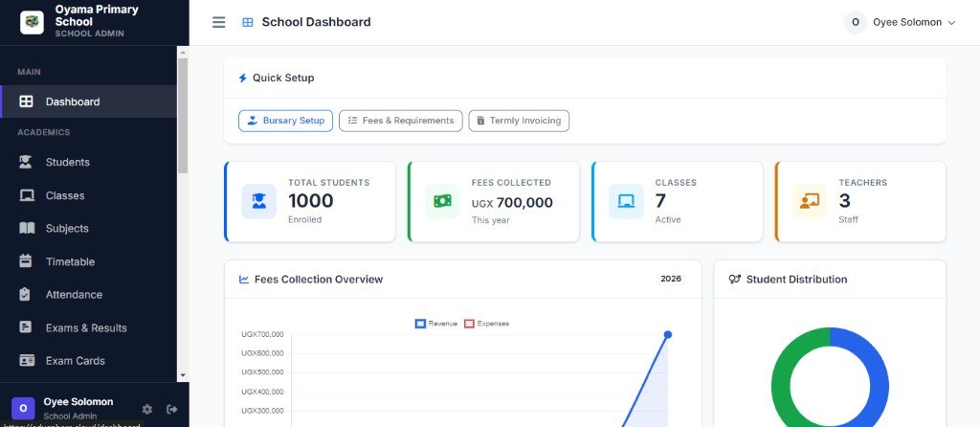The width and height of the screenshot is (980, 427).
Task: Click the header O user avatar
Action: [855, 23]
